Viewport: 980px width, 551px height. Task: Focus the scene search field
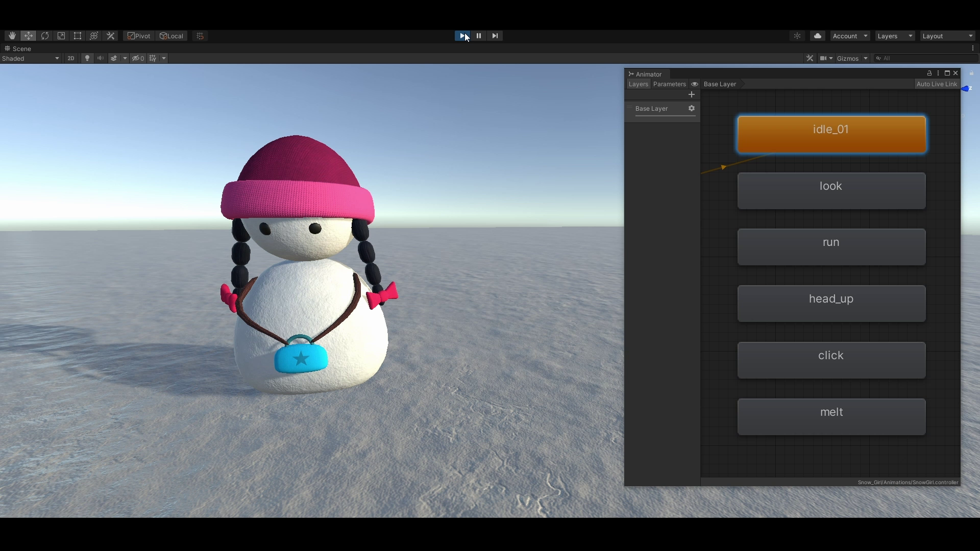[x=926, y=58]
